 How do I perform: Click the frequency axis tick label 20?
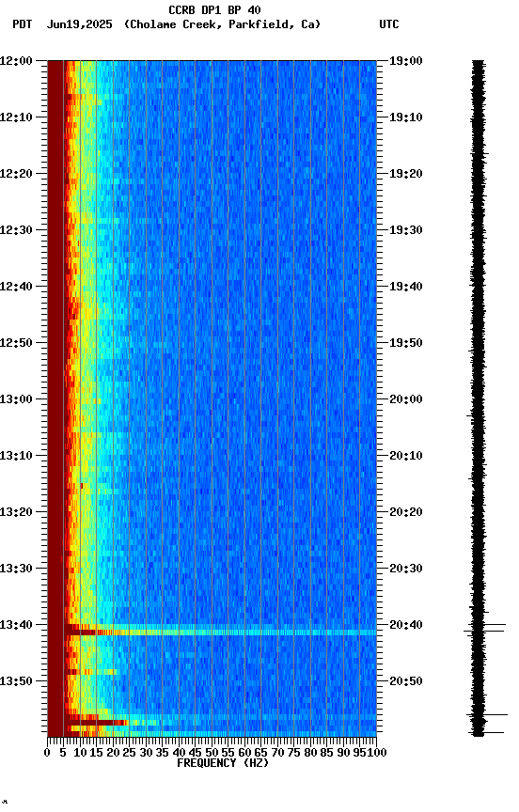(x=113, y=753)
